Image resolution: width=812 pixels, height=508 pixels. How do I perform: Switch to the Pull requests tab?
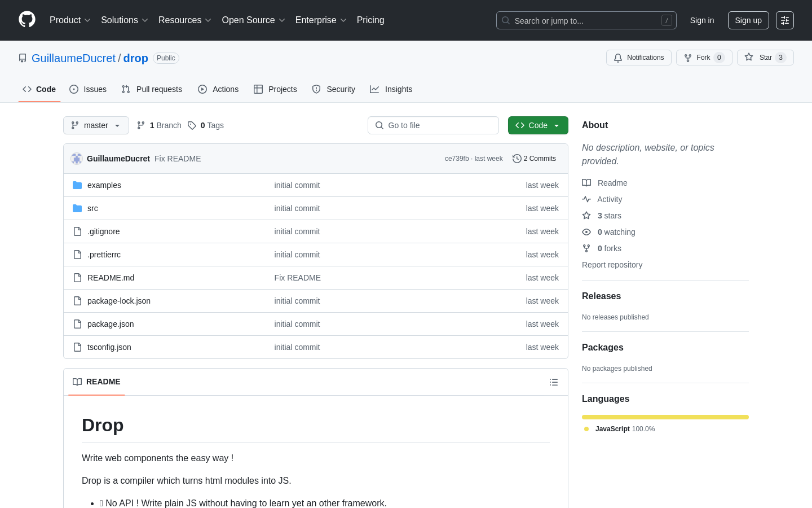(152, 89)
